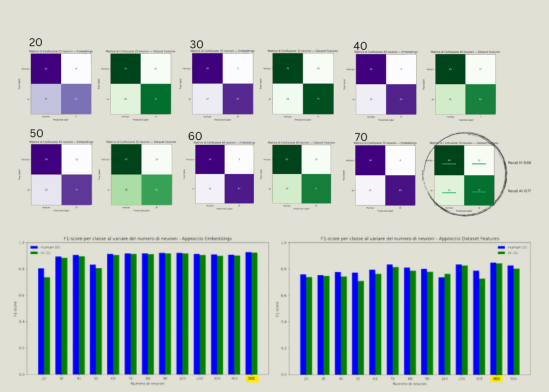Click the large heading number 50
The width and height of the screenshot is (549, 392).
(x=36, y=133)
